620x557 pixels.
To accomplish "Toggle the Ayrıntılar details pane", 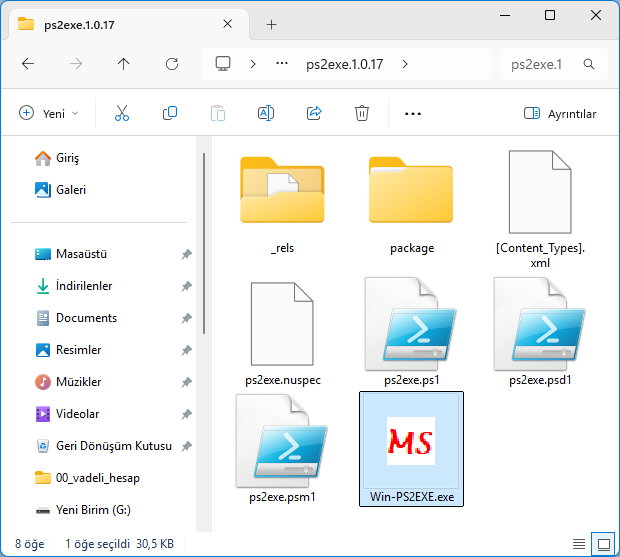I will click(x=560, y=114).
